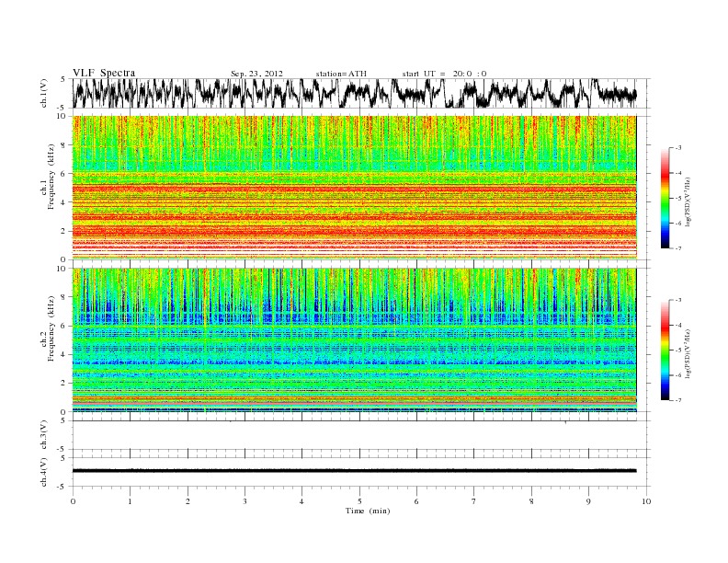This screenshot has height=563, width=728.
Task: Click the "start UT = 20:0 :0" header text
Action: (444, 74)
